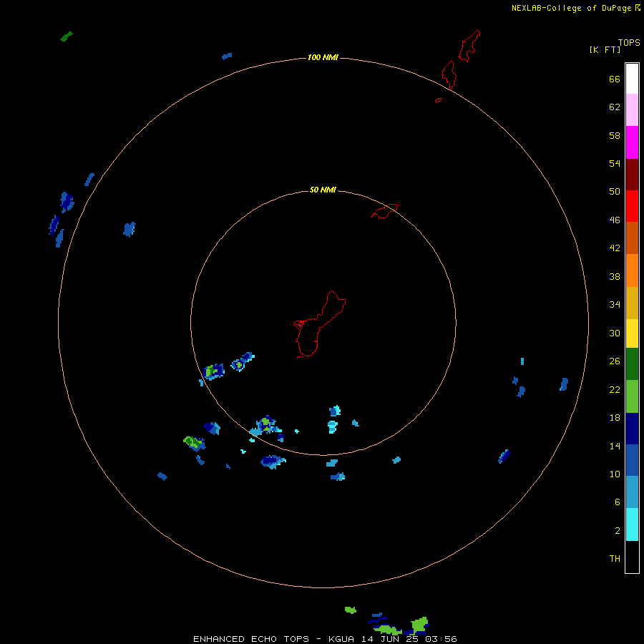Select the dark green swatch between 26 and 30
Viewport: 644px width, 644px height.
click(632, 364)
